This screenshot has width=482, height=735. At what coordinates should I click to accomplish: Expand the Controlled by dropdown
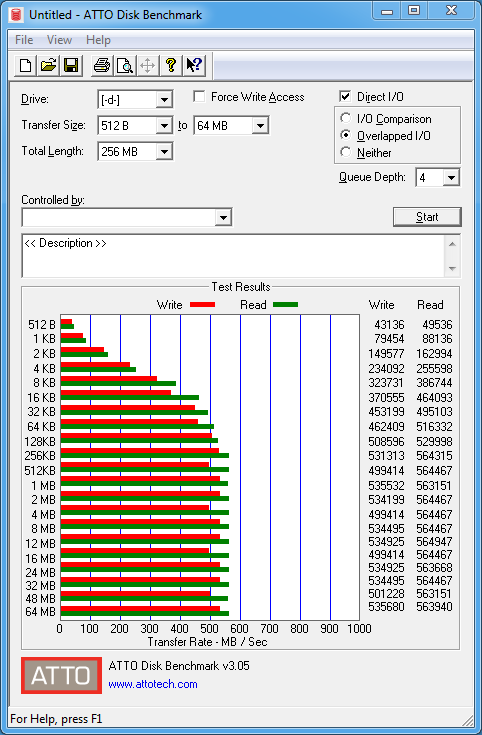click(x=223, y=218)
